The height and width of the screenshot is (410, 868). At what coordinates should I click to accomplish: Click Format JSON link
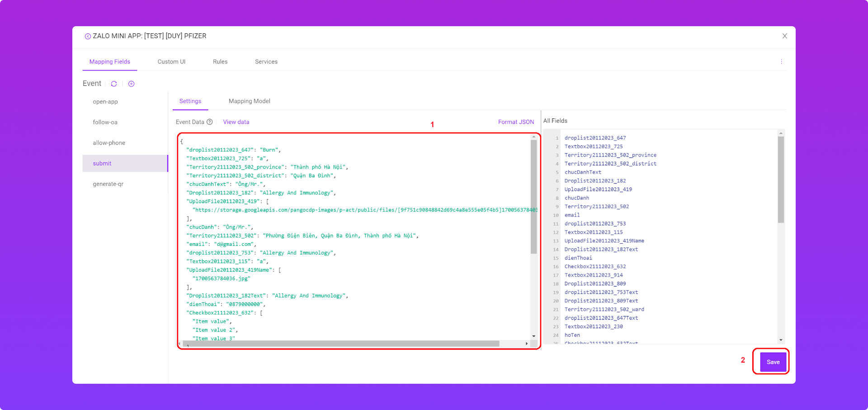click(x=516, y=122)
